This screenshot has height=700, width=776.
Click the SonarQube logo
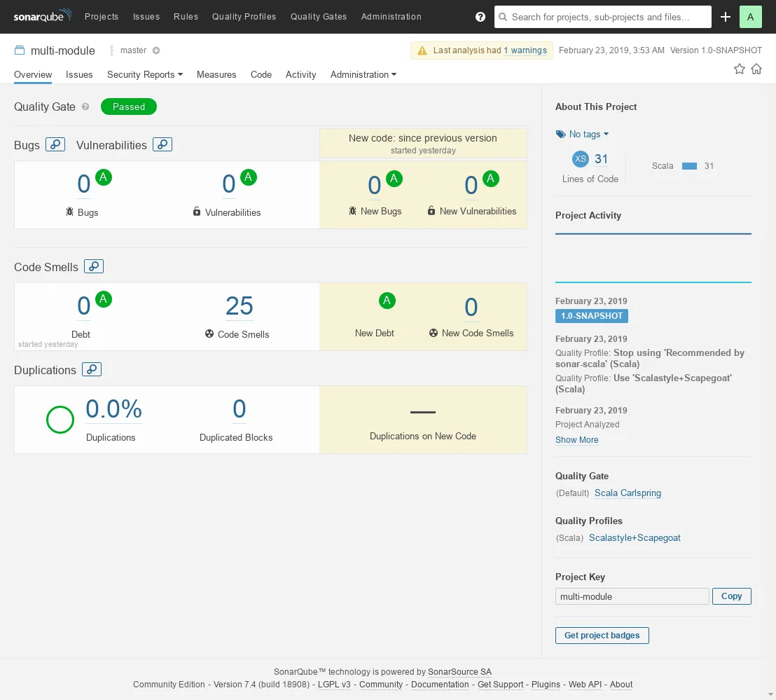pos(41,17)
